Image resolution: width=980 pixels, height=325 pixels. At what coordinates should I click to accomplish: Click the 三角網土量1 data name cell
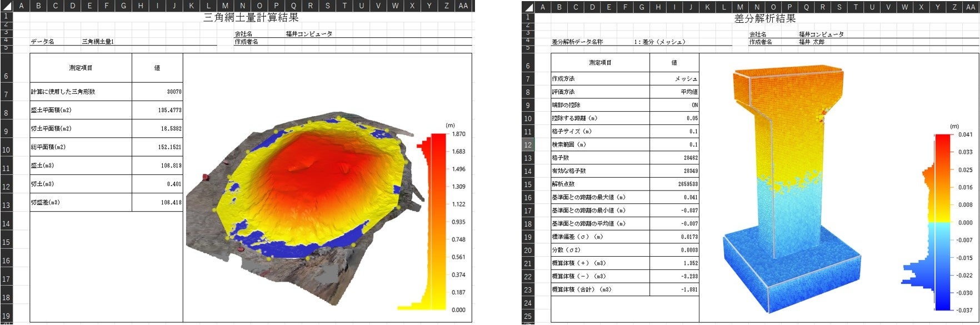tap(98, 42)
